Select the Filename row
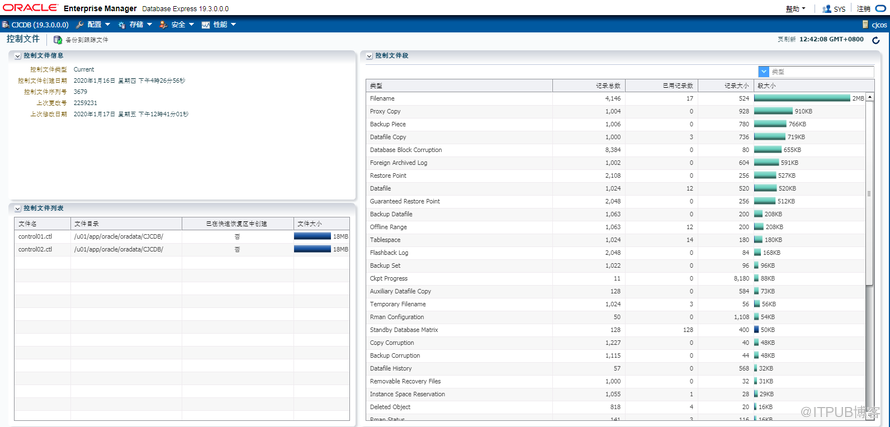The height and width of the screenshot is (427, 890). [x=616, y=99]
